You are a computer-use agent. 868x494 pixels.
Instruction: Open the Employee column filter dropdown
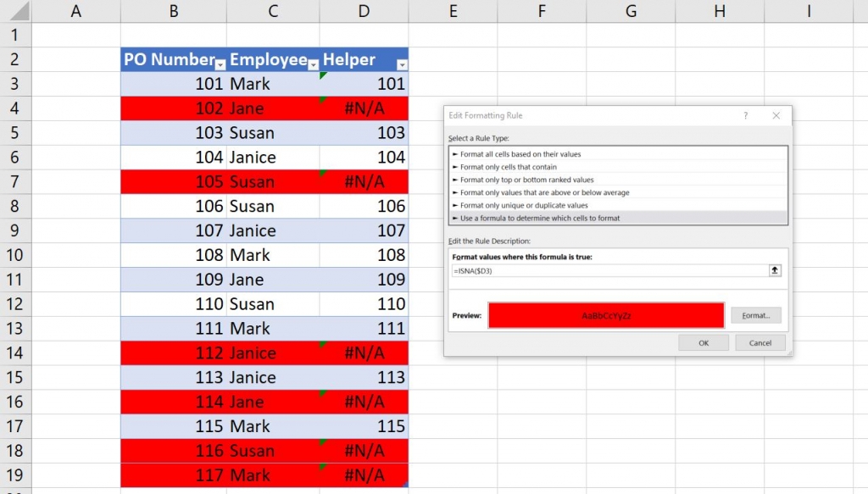point(314,63)
